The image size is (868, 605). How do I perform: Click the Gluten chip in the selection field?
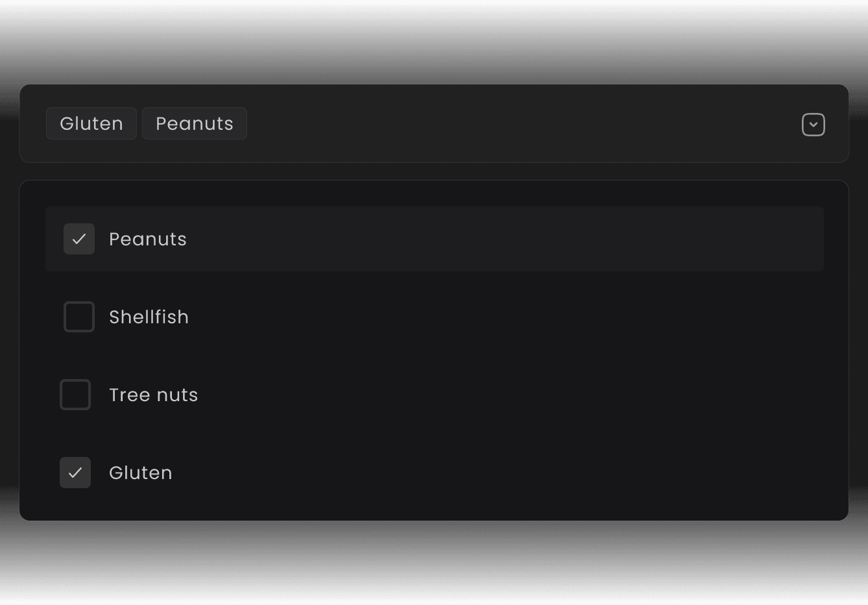(91, 123)
